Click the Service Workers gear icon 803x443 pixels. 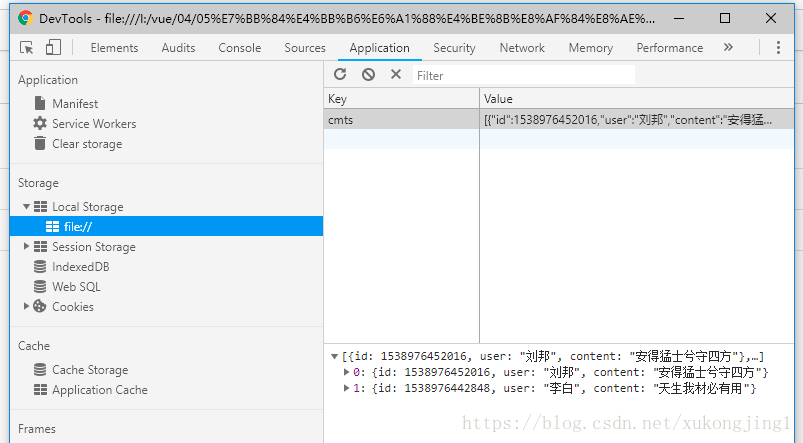click(x=40, y=123)
